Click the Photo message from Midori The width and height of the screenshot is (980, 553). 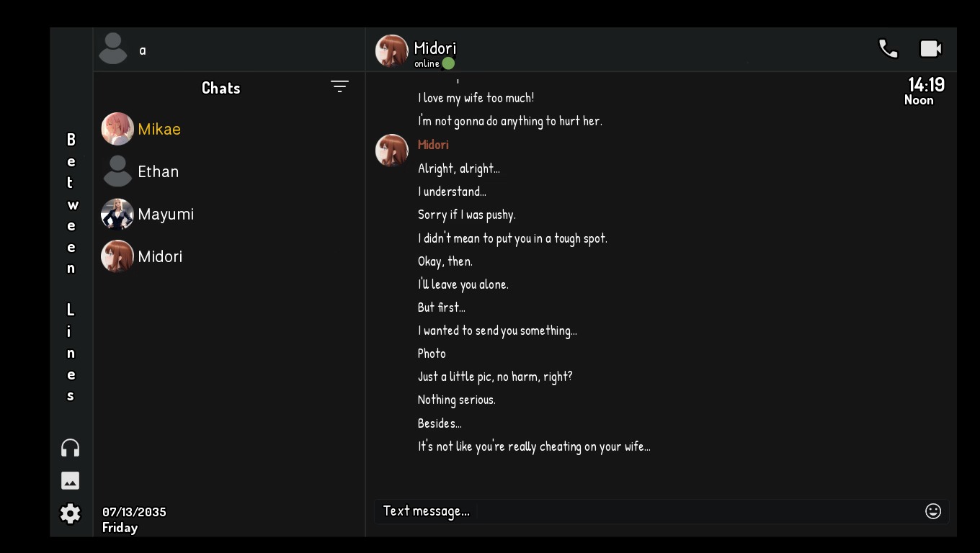point(432,354)
